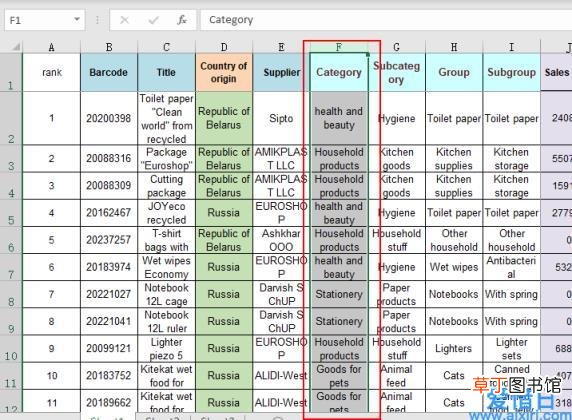
Task: Click the Barcode header cell
Action: coord(109,72)
